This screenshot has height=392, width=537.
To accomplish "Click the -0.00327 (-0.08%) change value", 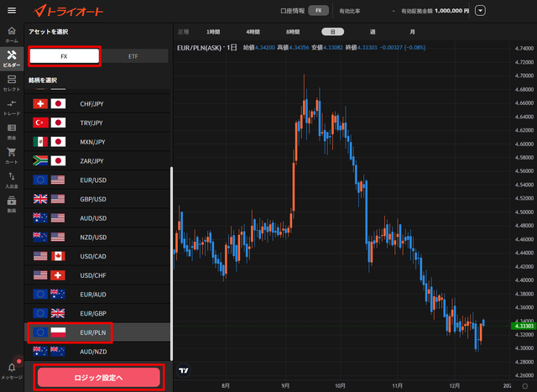I will click(x=403, y=48).
